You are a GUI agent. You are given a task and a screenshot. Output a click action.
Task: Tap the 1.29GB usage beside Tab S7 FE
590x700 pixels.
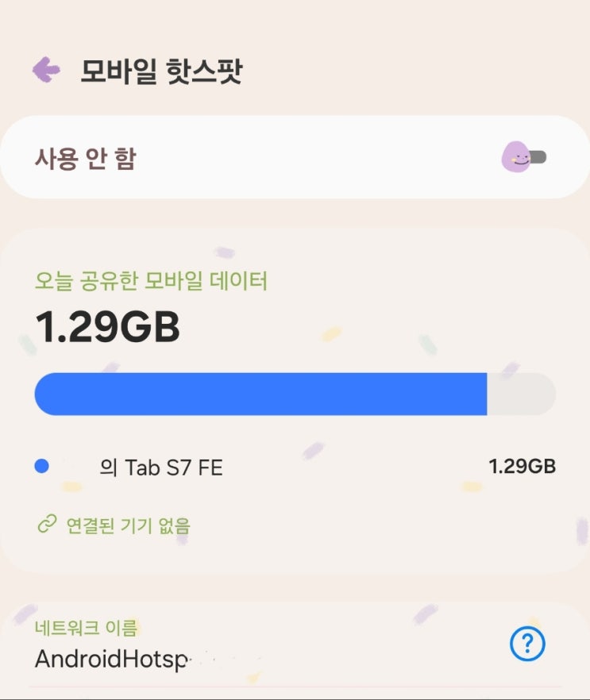pyautogui.click(x=522, y=466)
